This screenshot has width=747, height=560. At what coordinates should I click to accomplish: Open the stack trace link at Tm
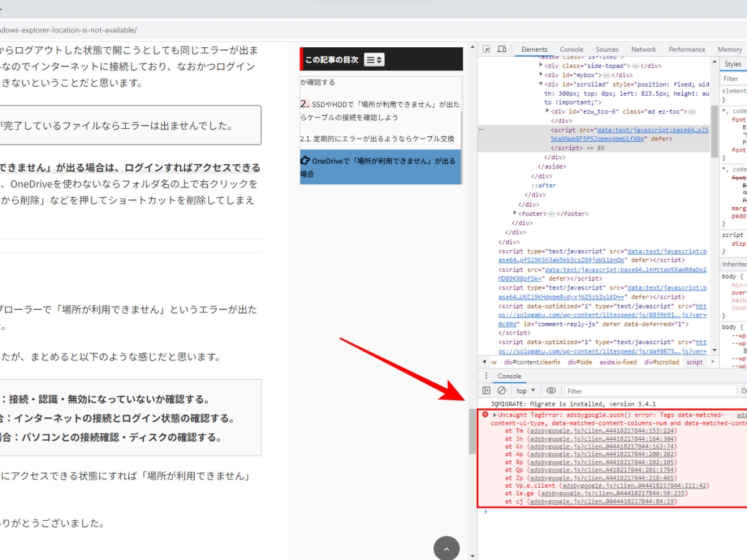point(603,431)
